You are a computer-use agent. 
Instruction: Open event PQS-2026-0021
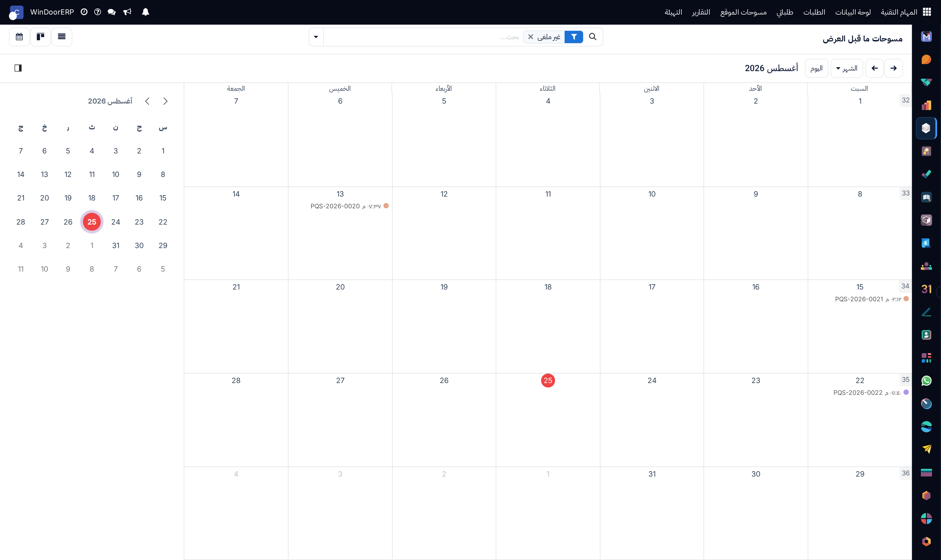click(x=872, y=299)
